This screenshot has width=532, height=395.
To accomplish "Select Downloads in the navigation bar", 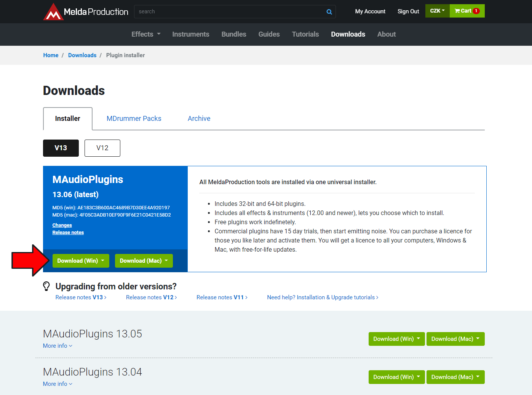I will point(348,34).
